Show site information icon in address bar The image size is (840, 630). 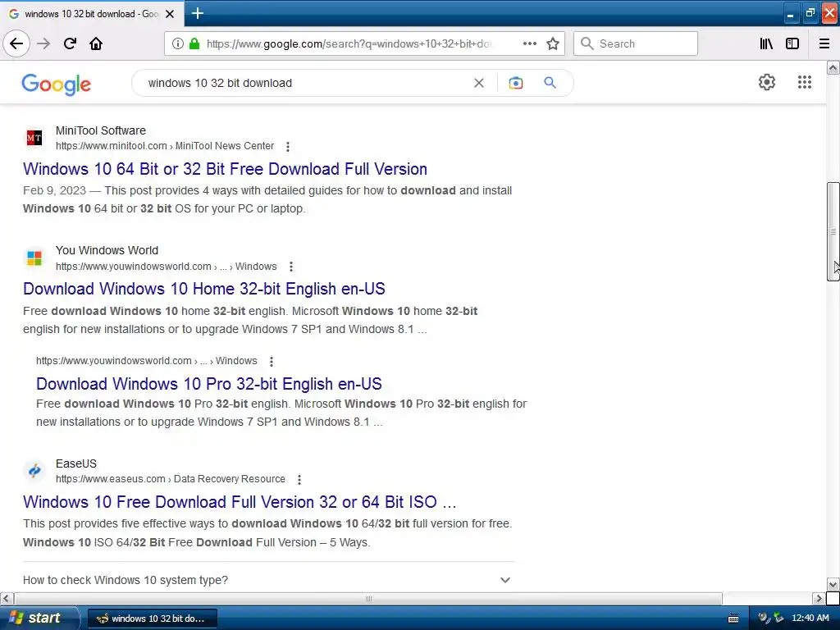[178, 43]
